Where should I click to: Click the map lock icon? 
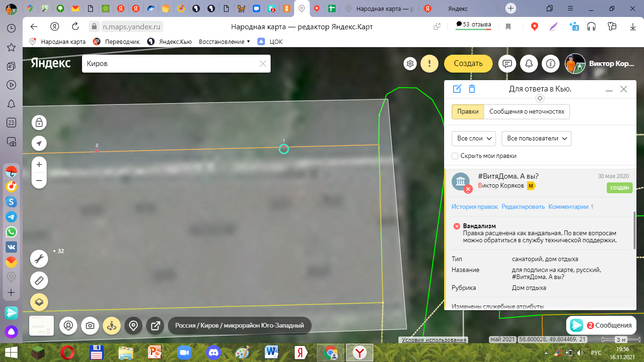(39, 123)
